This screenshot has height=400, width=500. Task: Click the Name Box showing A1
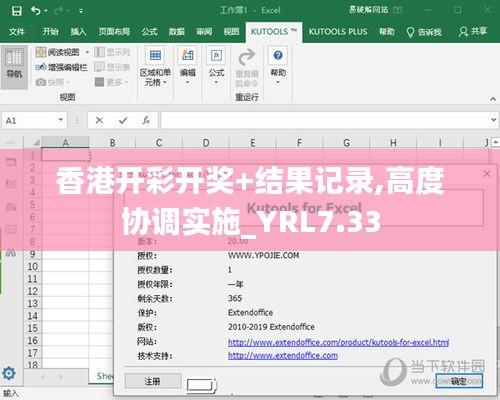click(30, 120)
